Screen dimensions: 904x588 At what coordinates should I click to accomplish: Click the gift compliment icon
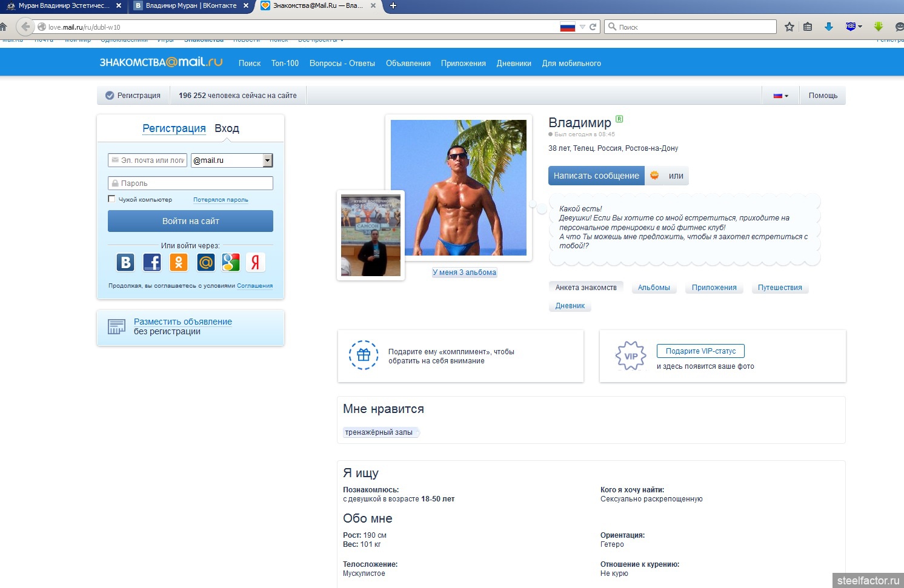tap(364, 355)
